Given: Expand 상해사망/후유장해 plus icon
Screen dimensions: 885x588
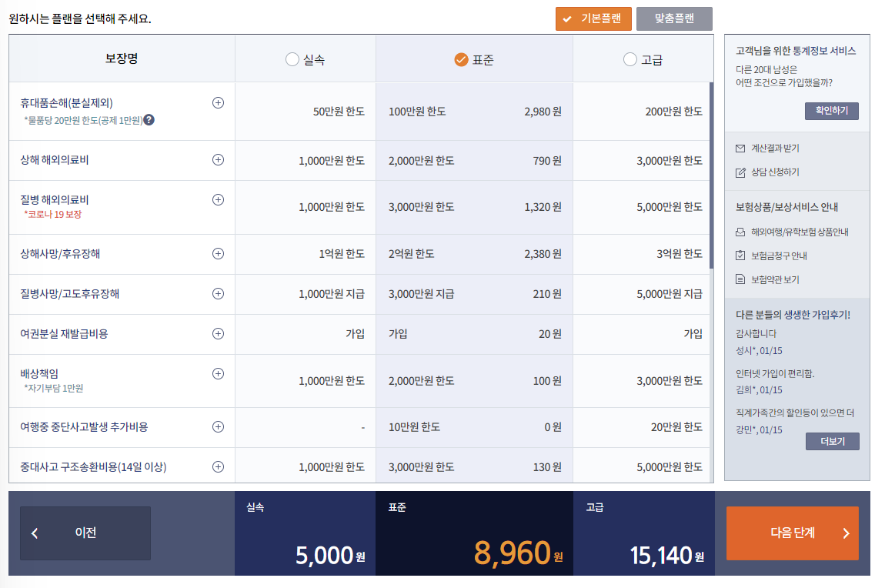Looking at the screenshot, I should [218, 253].
